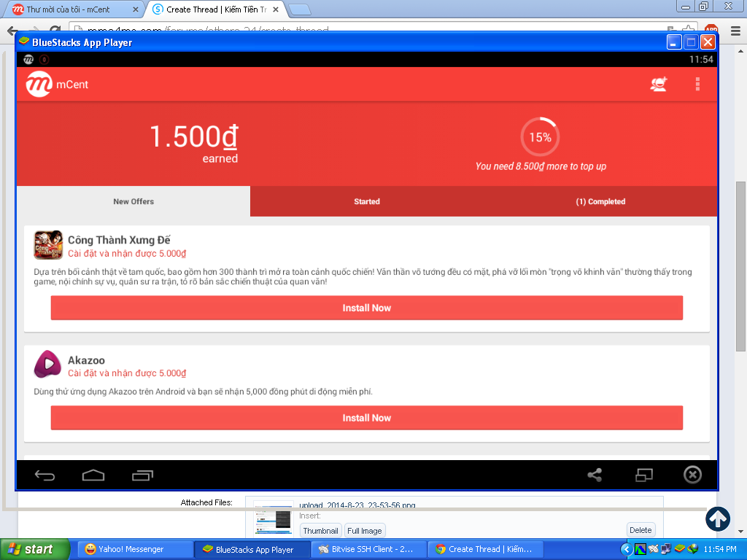Click the Full Image insert button
Viewport: 747px width, 560px height.
[365, 531]
